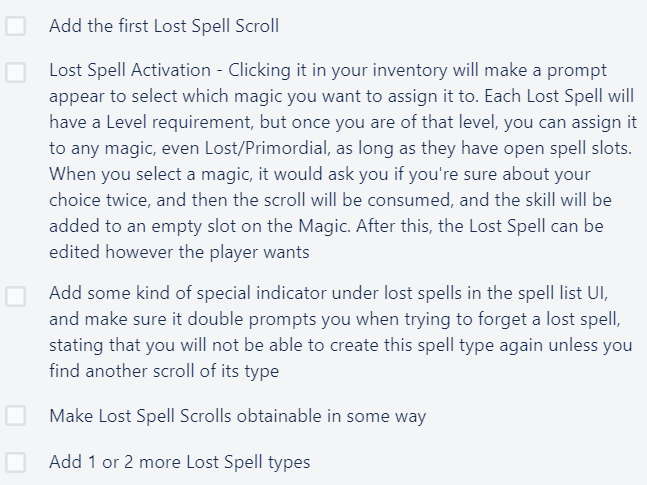Image resolution: width=647 pixels, height=485 pixels.
Task: Click the 'added to an empty slot' line
Action: click(326, 226)
